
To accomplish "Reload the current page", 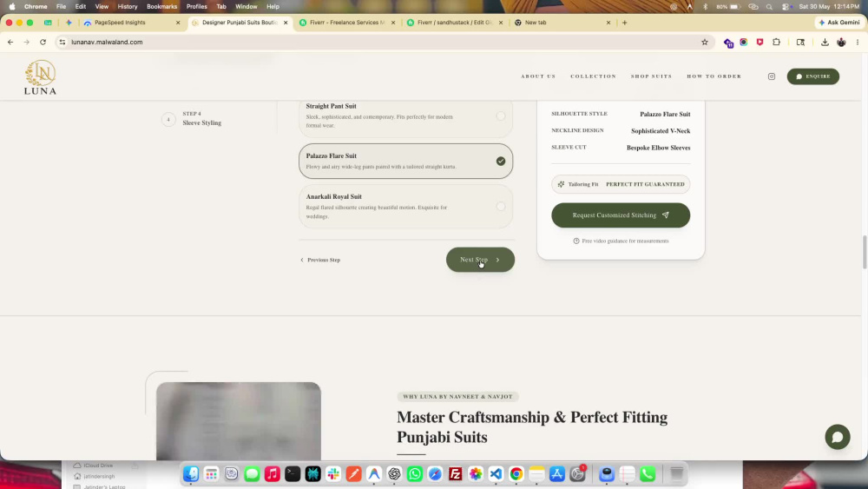I will point(43,42).
